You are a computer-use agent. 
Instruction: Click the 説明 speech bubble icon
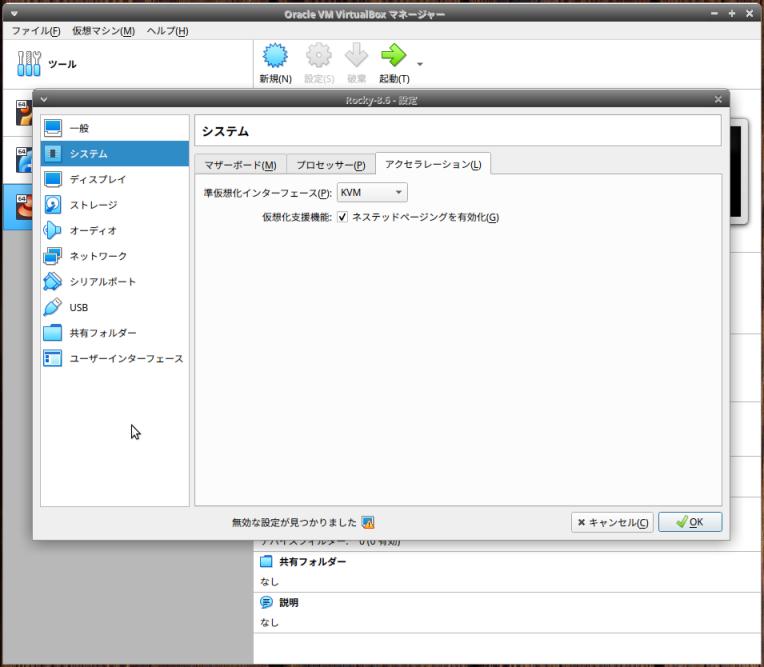pos(266,602)
